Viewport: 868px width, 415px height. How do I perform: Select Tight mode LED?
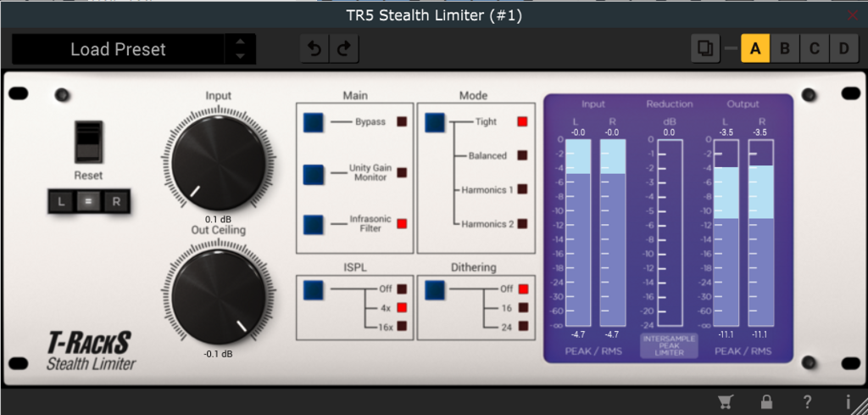[x=522, y=122]
